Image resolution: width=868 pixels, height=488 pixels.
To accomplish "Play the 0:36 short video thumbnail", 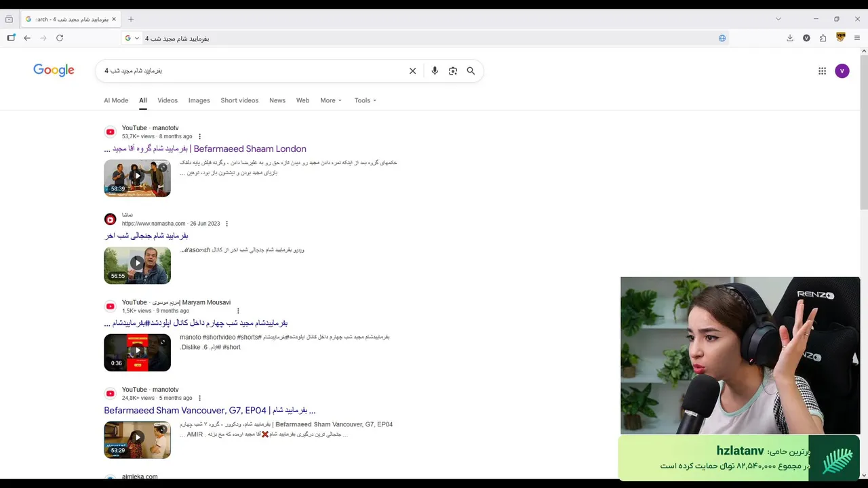I will pyautogui.click(x=137, y=352).
